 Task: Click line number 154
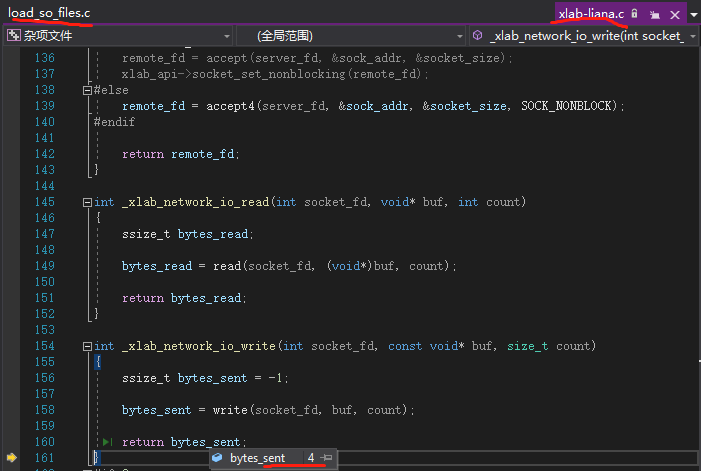(x=44, y=346)
